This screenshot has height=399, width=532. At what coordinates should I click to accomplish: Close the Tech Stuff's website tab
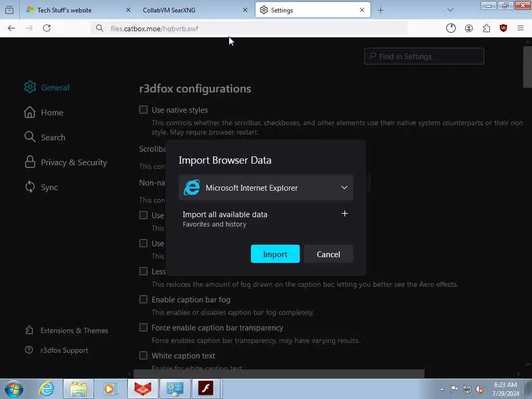point(128,10)
